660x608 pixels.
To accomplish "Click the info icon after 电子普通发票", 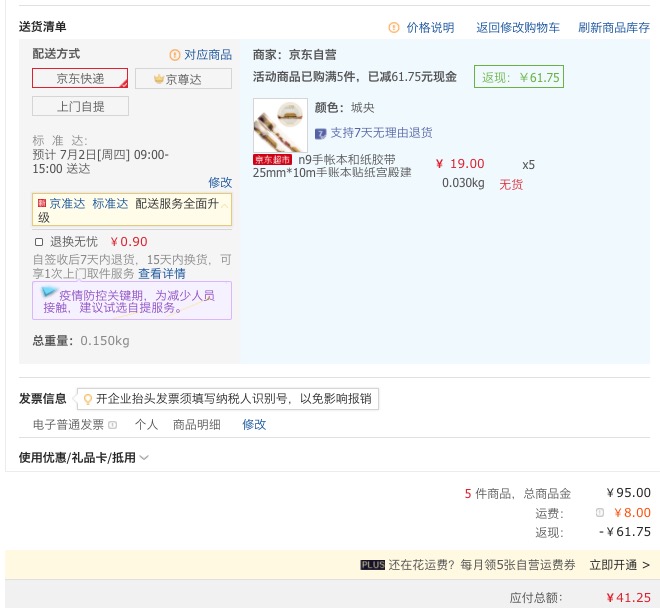I will click(112, 425).
